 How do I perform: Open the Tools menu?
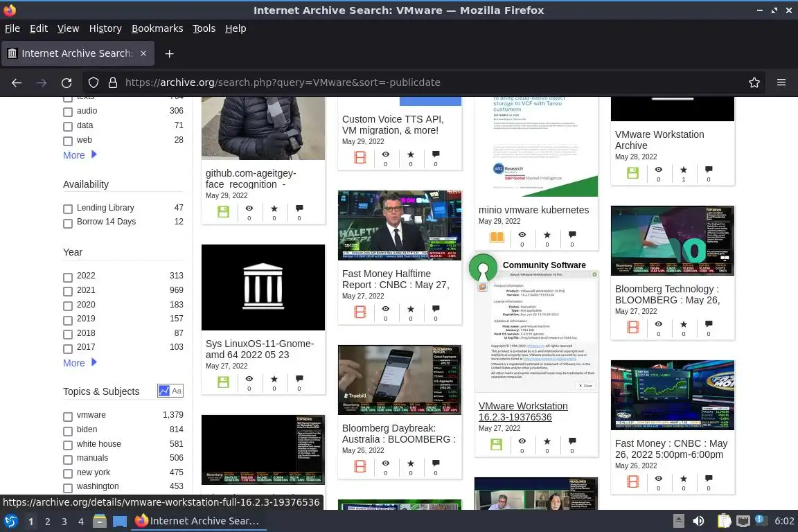[204, 28]
